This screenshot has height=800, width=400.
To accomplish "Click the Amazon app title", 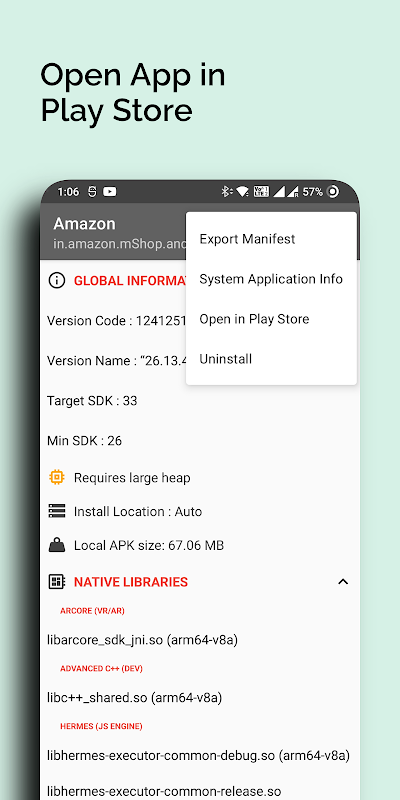I will 84,223.
